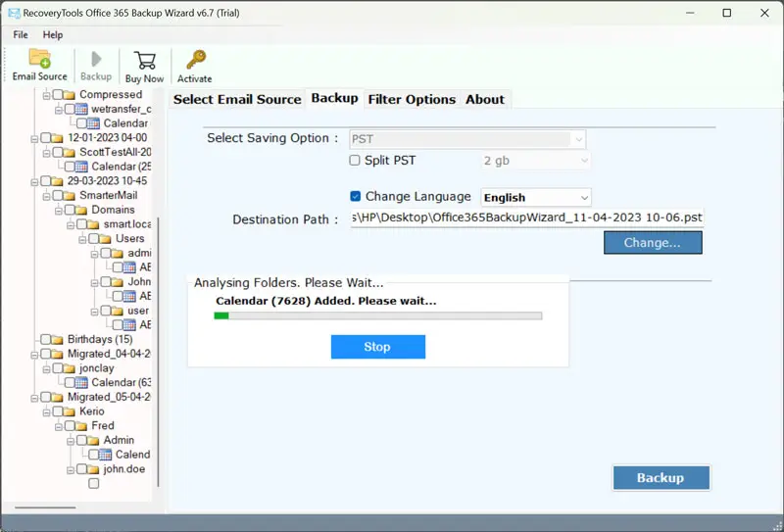Switch to the About tab
This screenshot has height=532, width=784.
tap(485, 99)
